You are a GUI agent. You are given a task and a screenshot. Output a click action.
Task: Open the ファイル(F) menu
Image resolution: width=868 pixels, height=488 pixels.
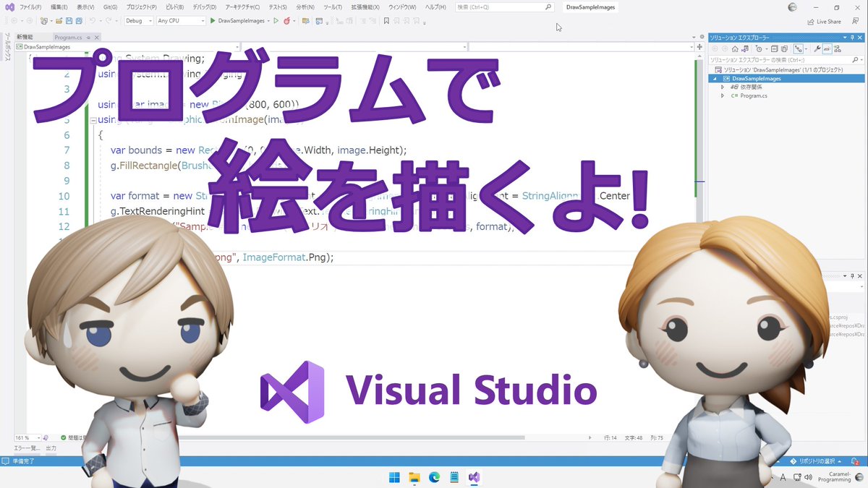(x=30, y=7)
